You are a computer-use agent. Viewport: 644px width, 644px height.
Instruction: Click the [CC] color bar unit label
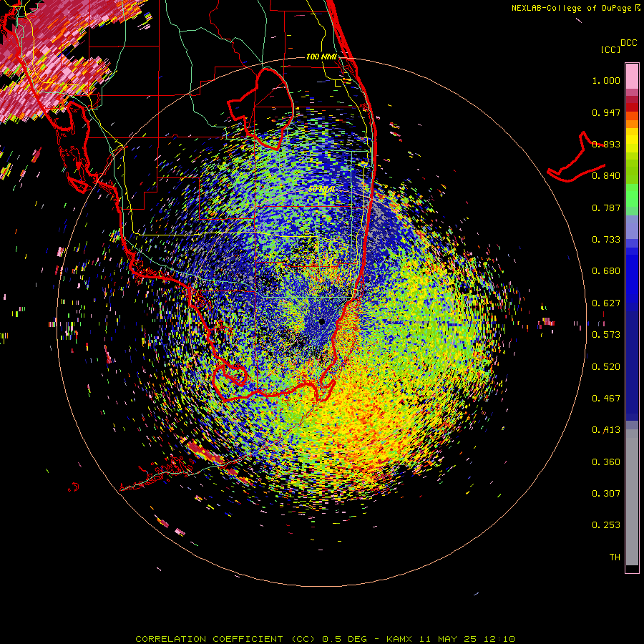pyautogui.click(x=610, y=49)
